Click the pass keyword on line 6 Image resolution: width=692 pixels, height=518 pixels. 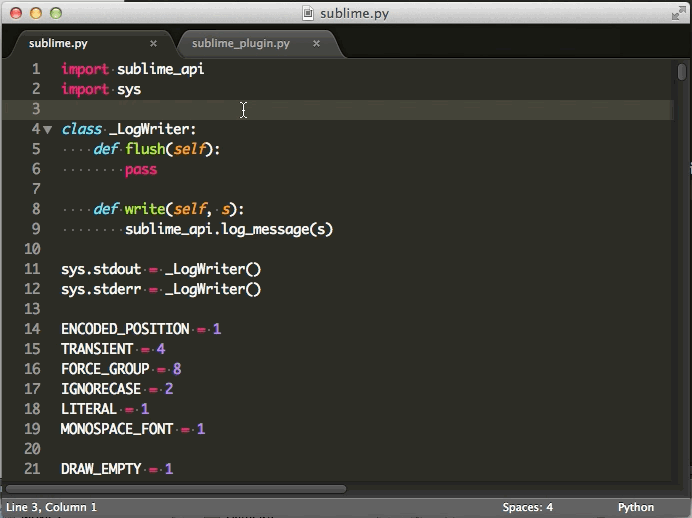[x=141, y=169]
